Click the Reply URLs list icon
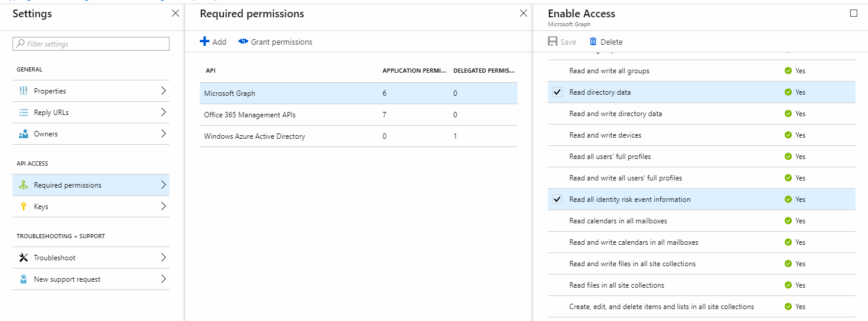The image size is (868, 321). 24,113
